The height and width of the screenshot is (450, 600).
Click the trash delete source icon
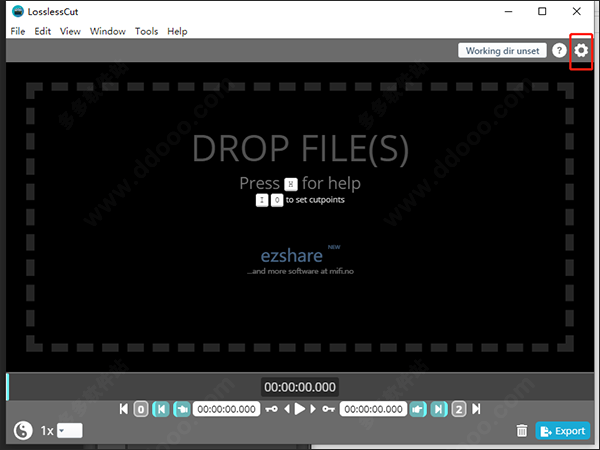(522, 431)
